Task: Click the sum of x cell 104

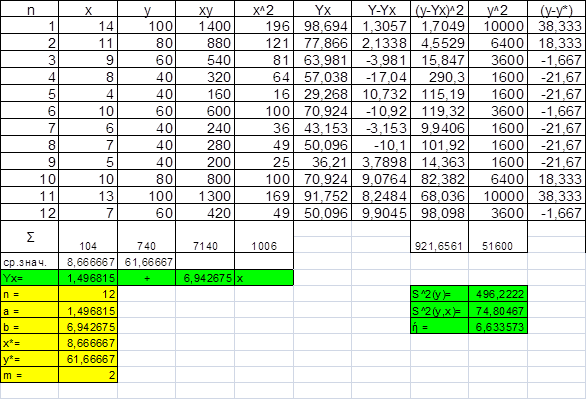Action: (x=88, y=237)
